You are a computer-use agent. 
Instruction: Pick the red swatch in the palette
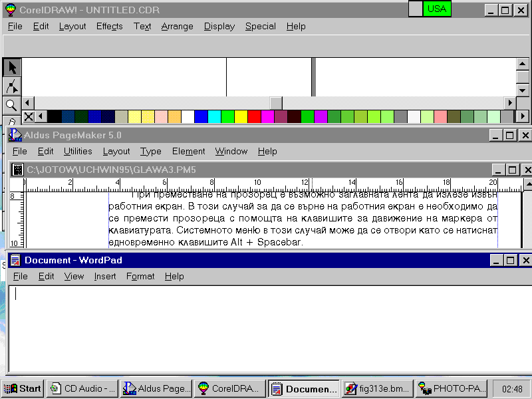[x=254, y=117]
